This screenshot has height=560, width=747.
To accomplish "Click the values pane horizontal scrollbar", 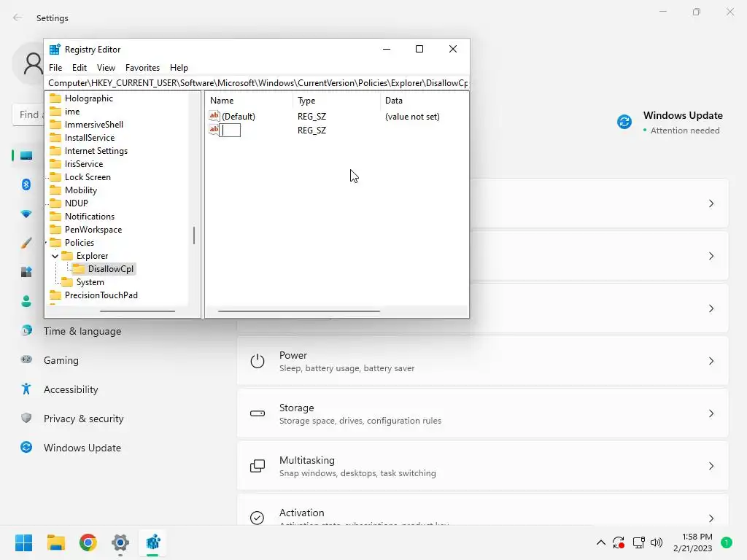I will (x=298, y=311).
